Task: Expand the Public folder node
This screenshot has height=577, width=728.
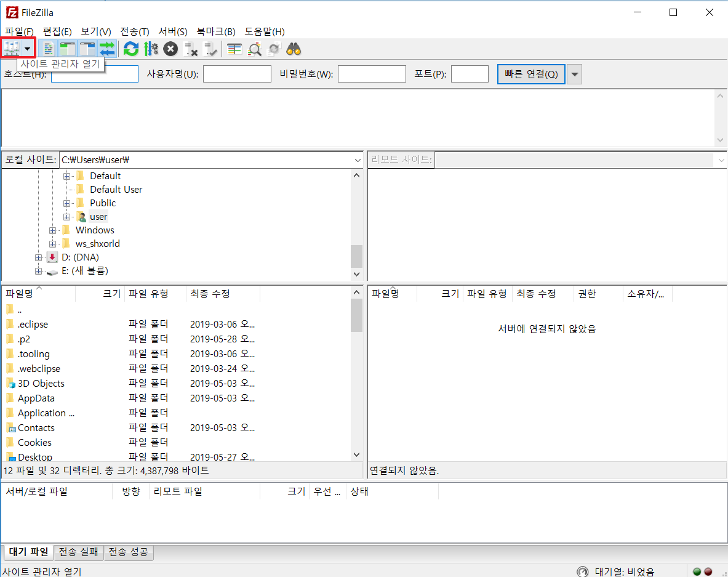Action: click(67, 203)
